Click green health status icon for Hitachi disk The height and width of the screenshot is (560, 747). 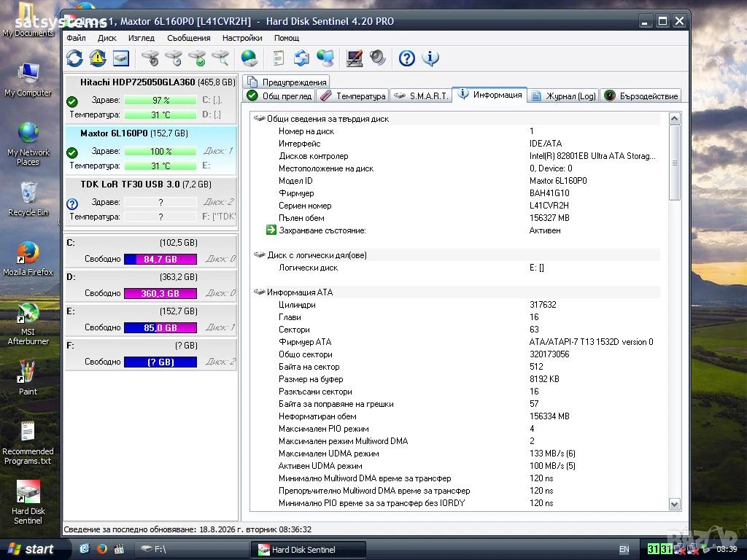tap(72, 101)
